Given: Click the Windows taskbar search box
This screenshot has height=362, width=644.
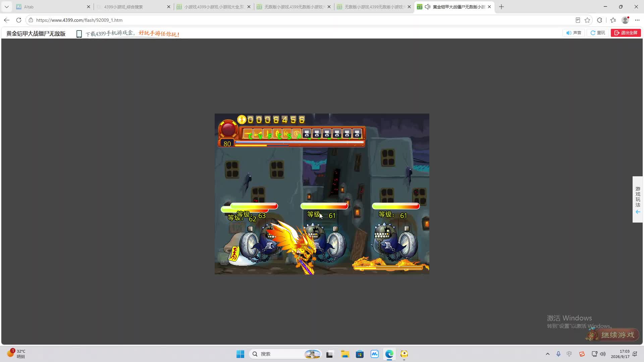Looking at the screenshot, I should click(285, 354).
